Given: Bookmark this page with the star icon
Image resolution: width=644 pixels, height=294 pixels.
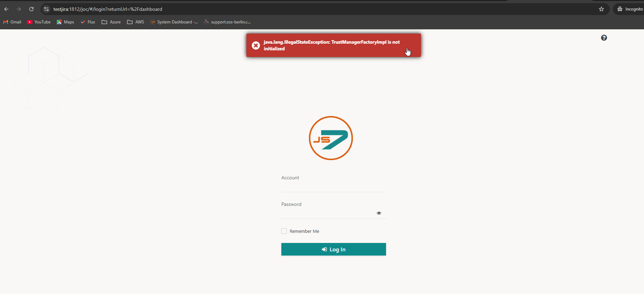Looking at the screenshot, I should click(x=601, y=9).
